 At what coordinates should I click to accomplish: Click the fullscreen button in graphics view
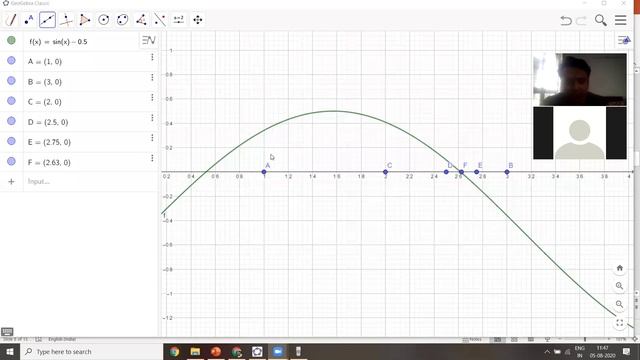[620, 323]
